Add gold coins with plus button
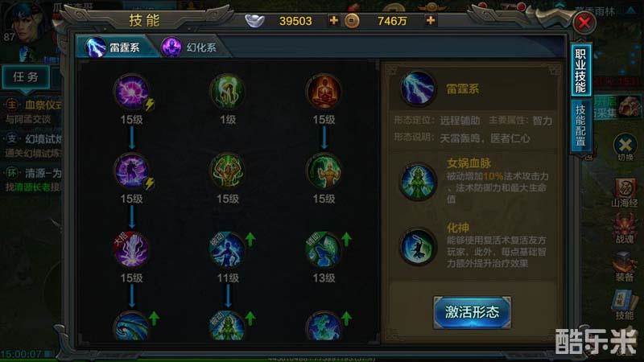The width and height of the screenshot is (644, 362). pyautogui.click(x=430, y=20)
